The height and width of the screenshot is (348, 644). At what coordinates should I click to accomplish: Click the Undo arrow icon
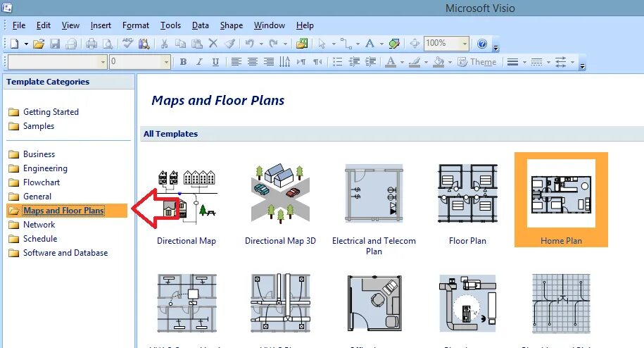pyautogui.click(x=249, y=43)
